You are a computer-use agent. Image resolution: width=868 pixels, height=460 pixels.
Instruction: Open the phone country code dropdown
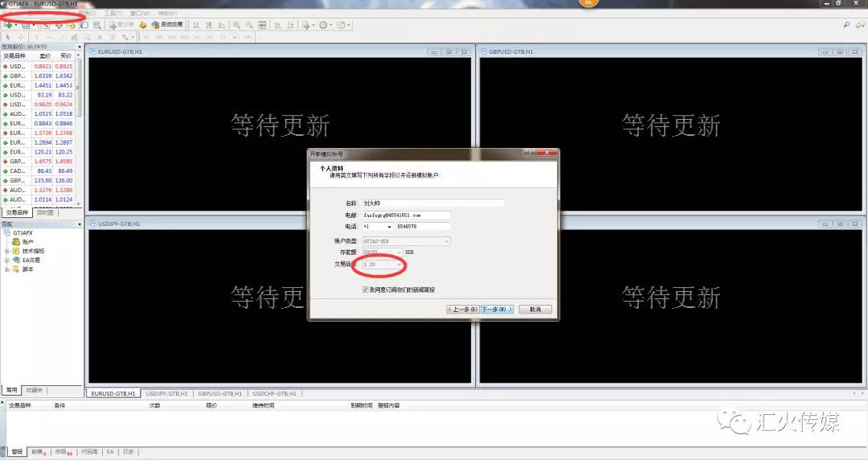[x=389, y=227]
